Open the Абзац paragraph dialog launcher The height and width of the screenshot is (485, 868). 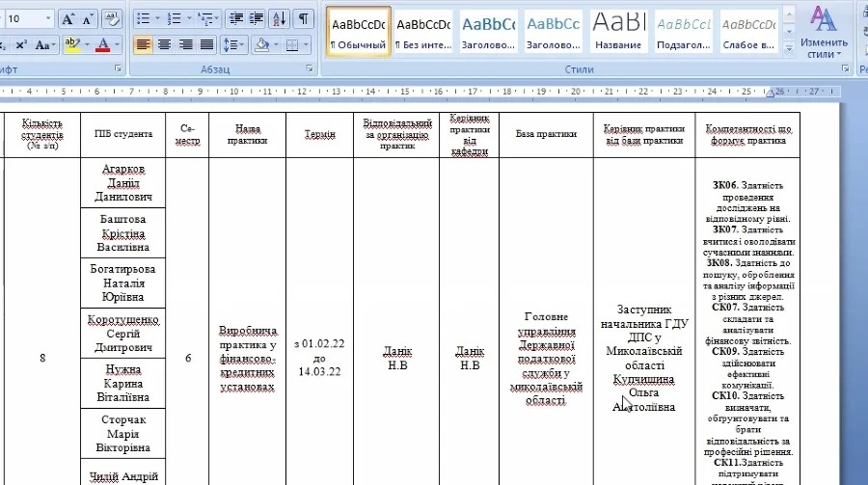pyautogui.click(x=310, y=69)
